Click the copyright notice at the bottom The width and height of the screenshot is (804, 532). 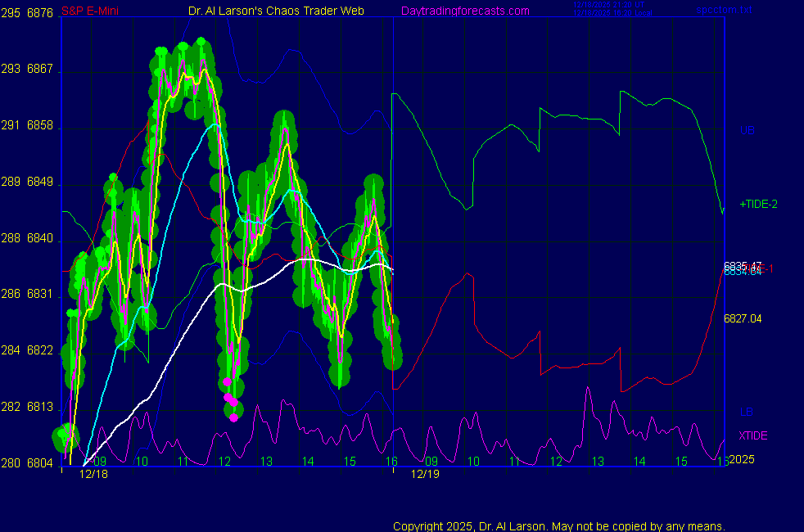pos(558,525)
